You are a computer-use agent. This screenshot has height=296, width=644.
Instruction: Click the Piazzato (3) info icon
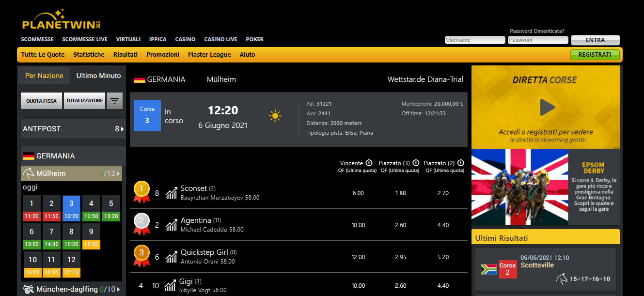coord(416,163)
